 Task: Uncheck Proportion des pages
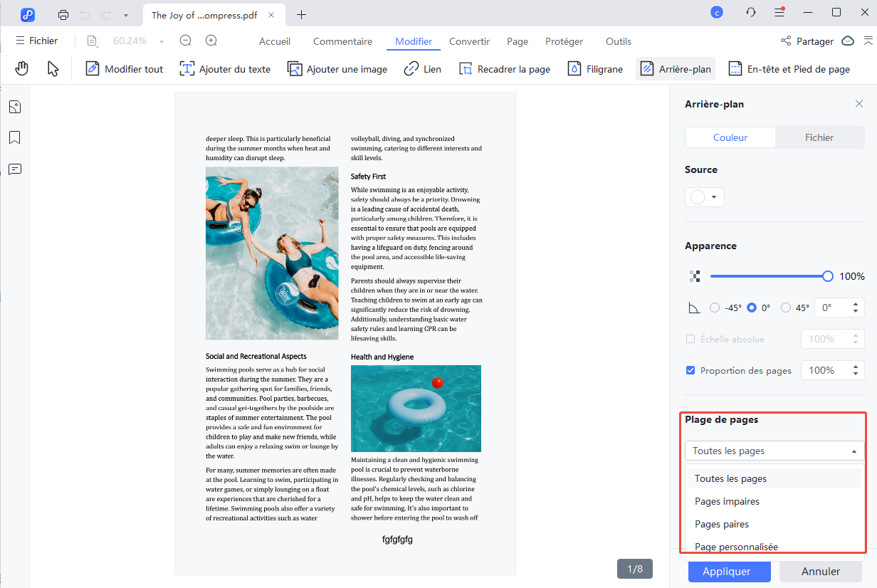690,370
